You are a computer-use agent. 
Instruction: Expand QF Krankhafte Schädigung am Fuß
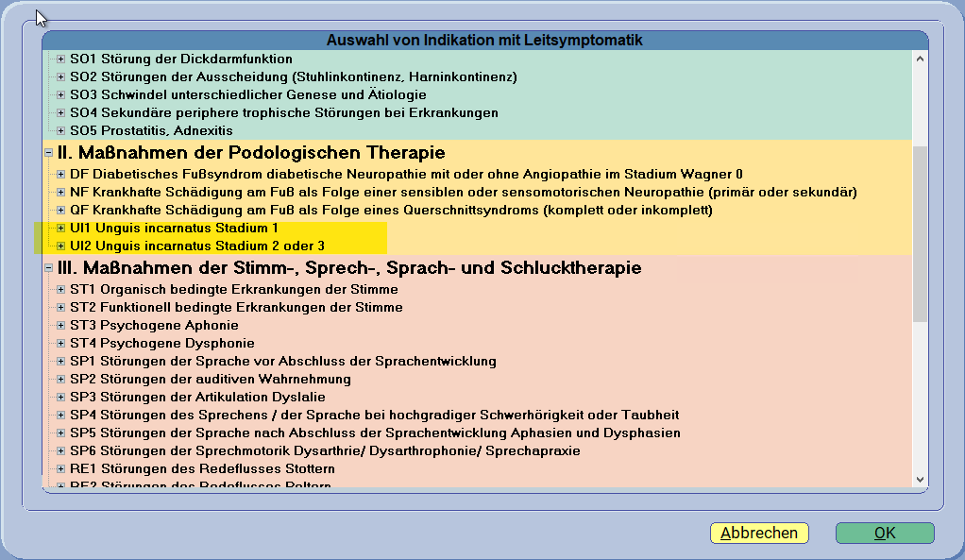pyautogui.click(x=59, y=210)
